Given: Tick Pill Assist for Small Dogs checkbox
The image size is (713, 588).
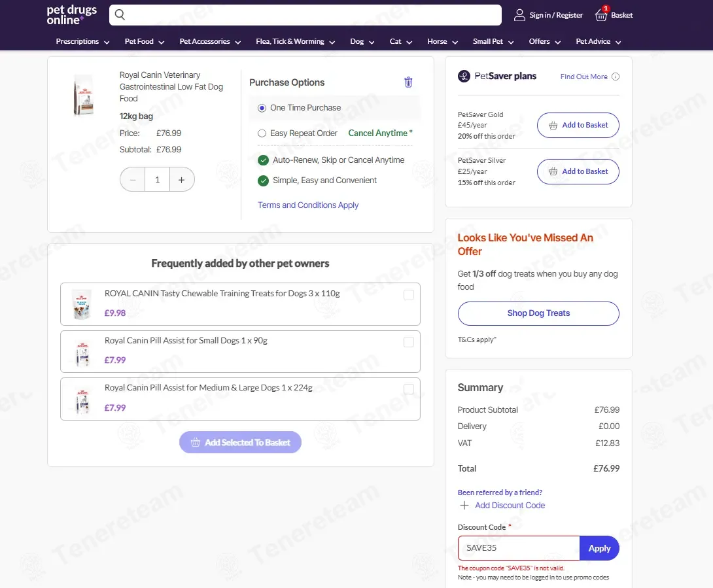Looking at the screenshot, I should pos(409,342).
